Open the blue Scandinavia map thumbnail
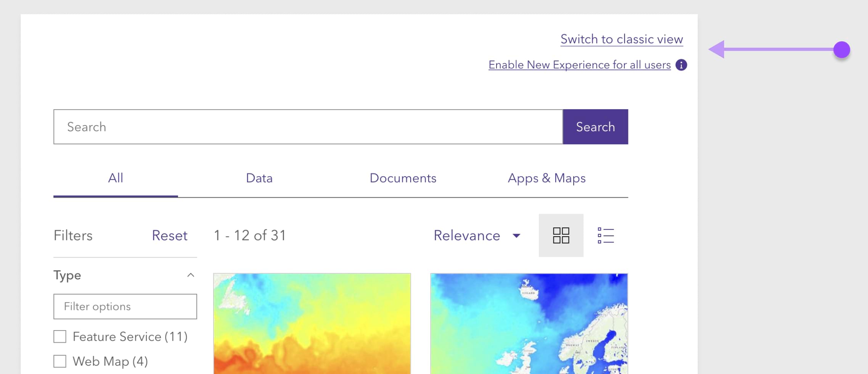The image size is (868, 374). point(529,324)
